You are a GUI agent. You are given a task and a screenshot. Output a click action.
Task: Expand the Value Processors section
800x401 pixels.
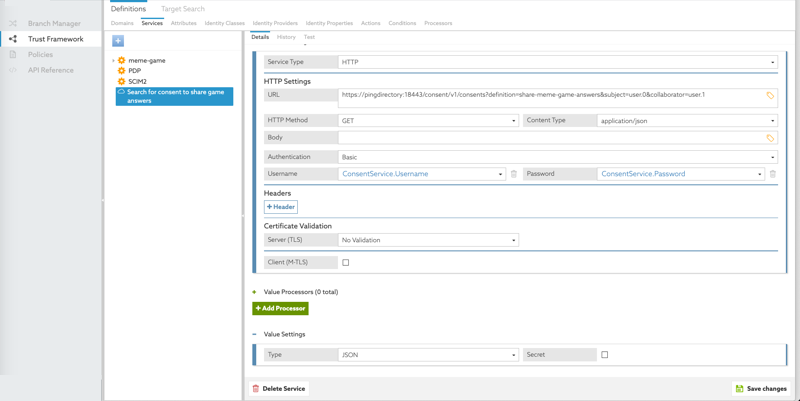pos(255,292)
